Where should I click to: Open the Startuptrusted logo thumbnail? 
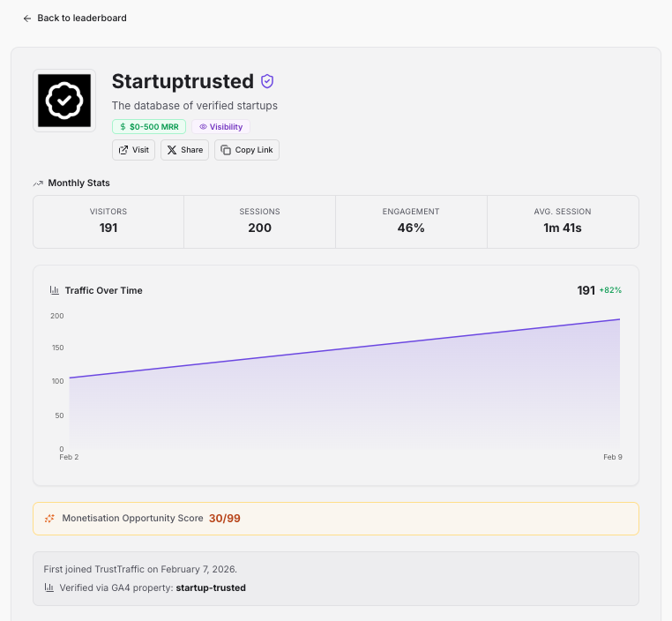tap(64, 101)
